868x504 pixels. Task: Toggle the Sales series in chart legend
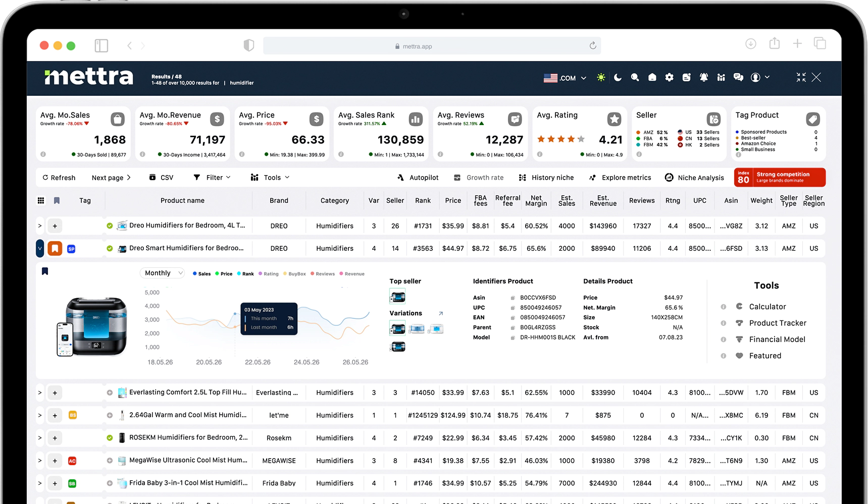[x=202, y=273]
